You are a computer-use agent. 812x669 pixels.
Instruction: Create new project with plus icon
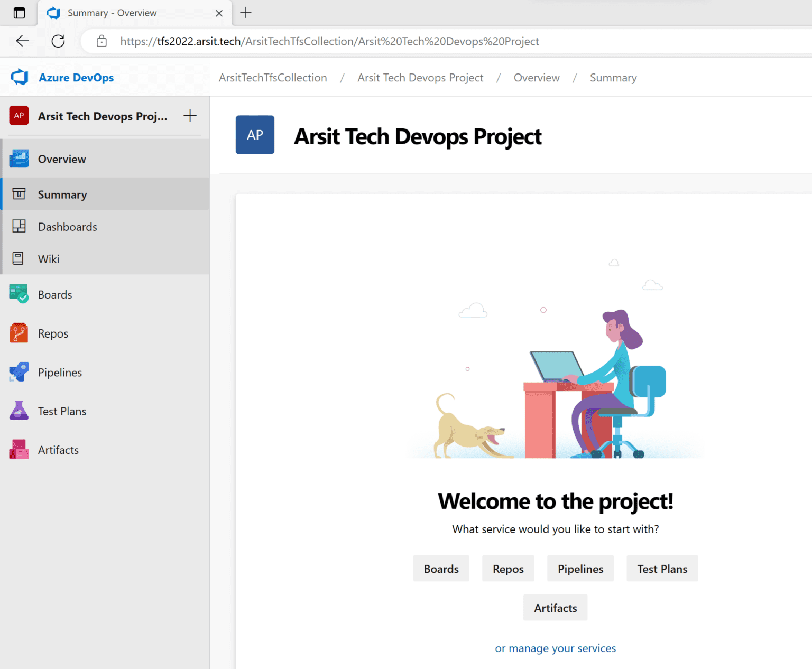pos(190,116)
